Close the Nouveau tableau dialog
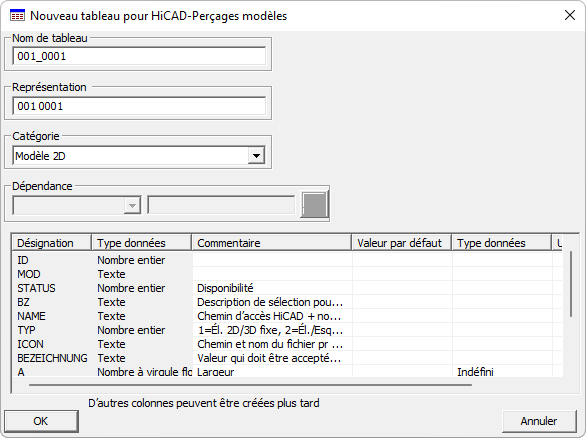 (570, 15)
